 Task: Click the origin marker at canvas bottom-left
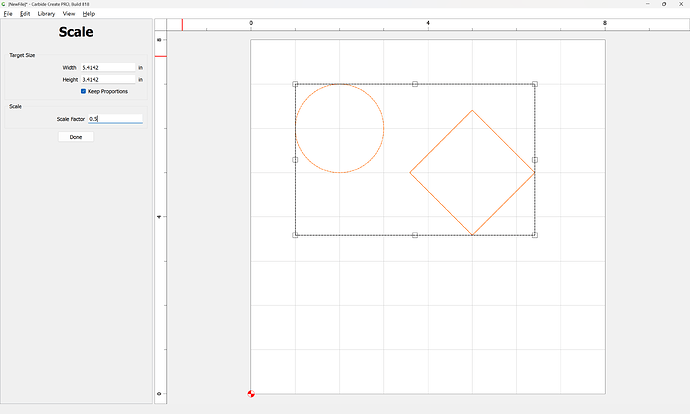(x=251, y=394)
